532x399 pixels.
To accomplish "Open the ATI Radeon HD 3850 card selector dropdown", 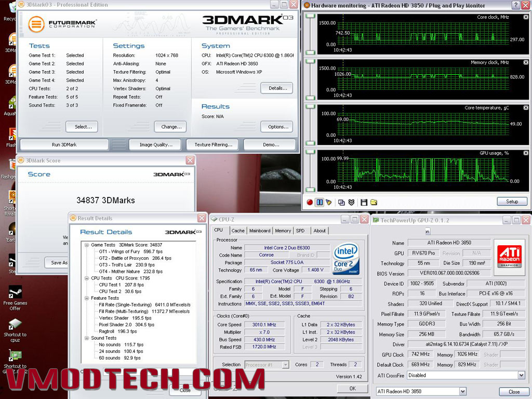I will (x=462, y=391).
